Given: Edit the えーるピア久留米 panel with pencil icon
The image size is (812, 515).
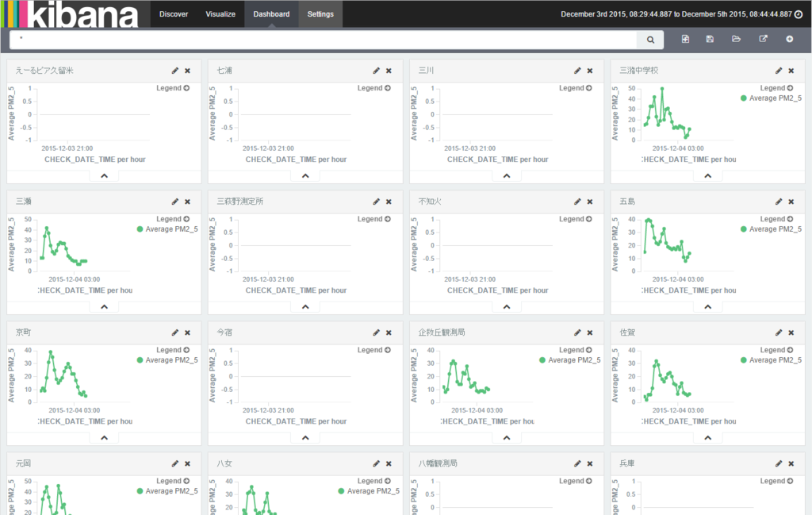Looking at the screenshot, I should point(175,71).
